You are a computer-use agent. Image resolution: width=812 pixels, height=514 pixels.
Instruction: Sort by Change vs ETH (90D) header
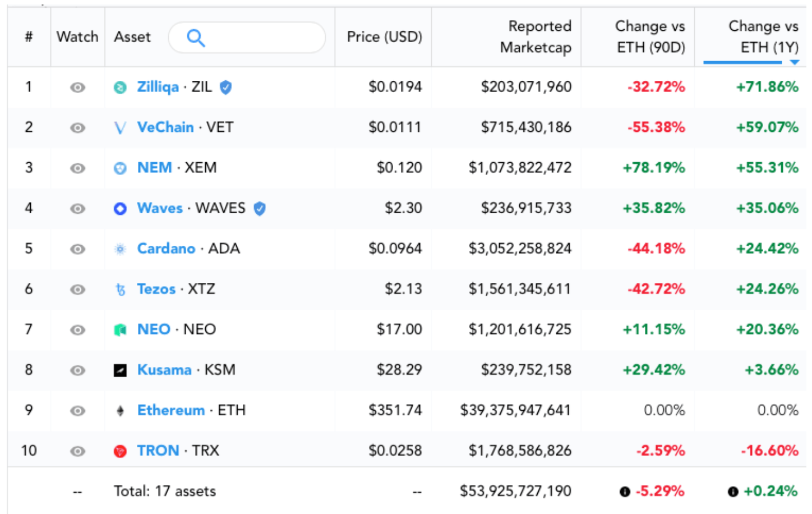(x=650, y=37)
